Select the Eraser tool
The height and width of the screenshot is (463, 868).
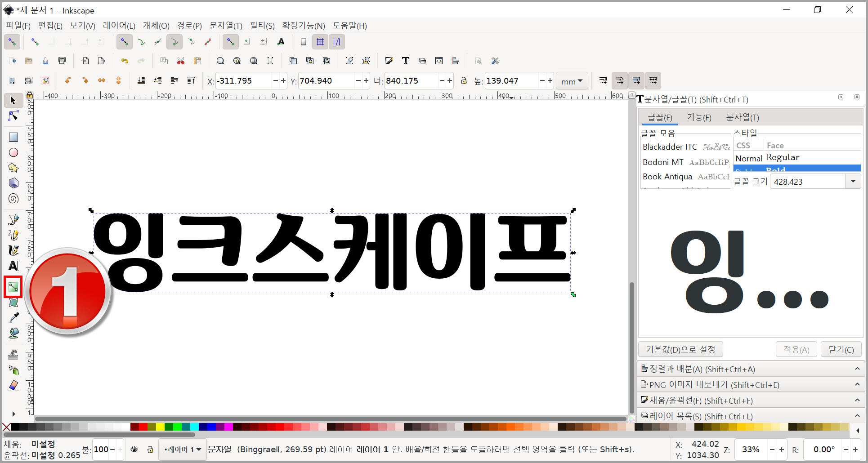pos(13,385)
